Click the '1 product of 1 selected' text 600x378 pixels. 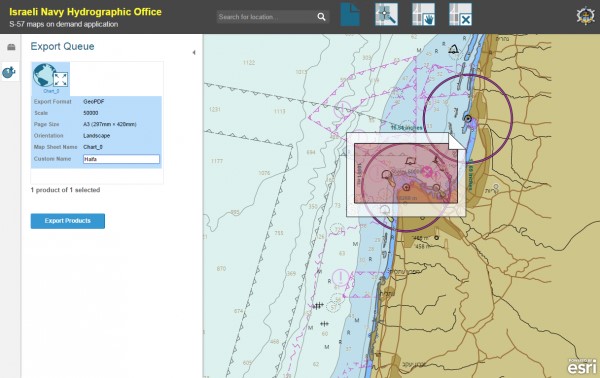pyautogui.click(x=65, y=190)
